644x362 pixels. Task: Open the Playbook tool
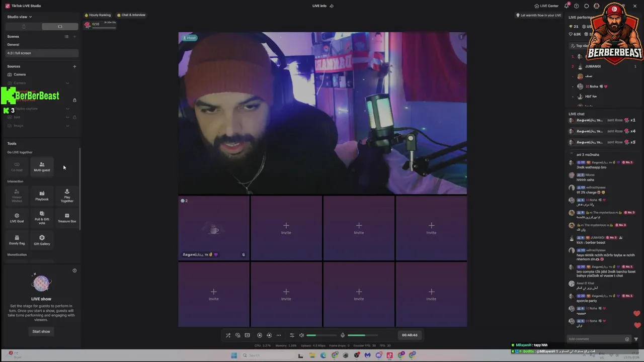(x=42, y=196)
